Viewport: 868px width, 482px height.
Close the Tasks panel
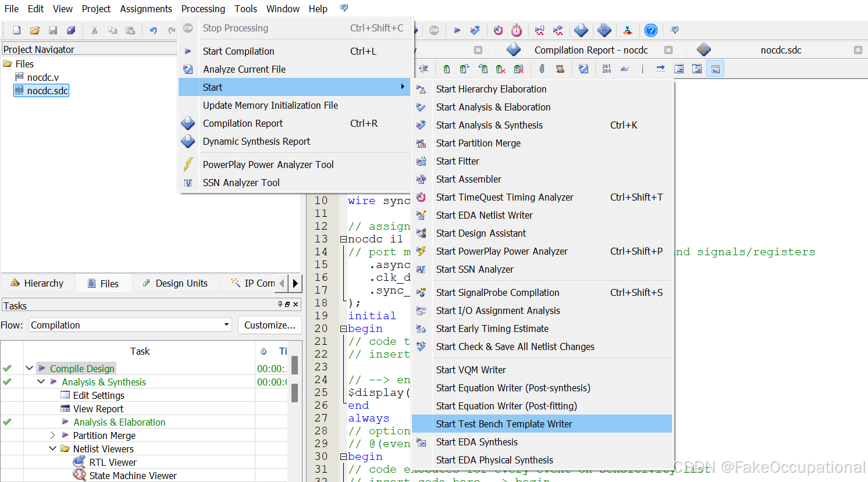click(x=296, y=304)
